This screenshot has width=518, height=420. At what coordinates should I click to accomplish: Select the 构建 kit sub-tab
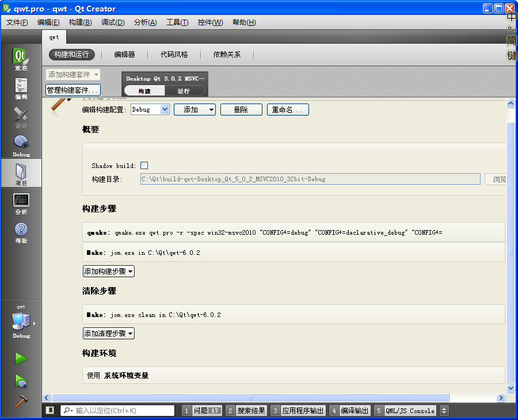tap(144, 91)
